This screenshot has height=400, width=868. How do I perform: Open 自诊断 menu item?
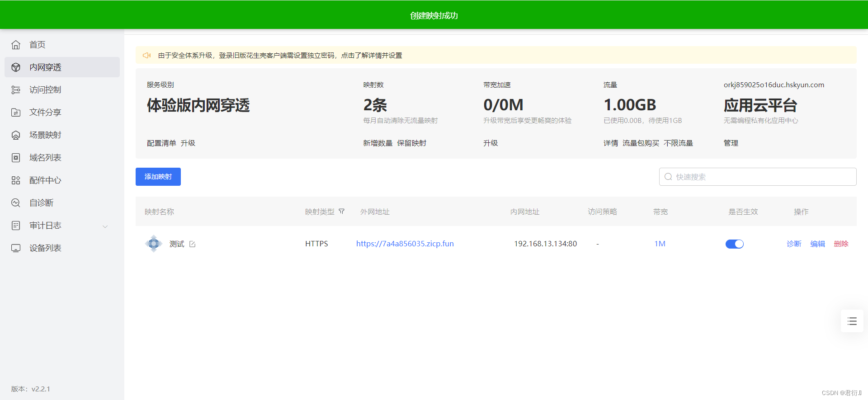coord(62,203)
